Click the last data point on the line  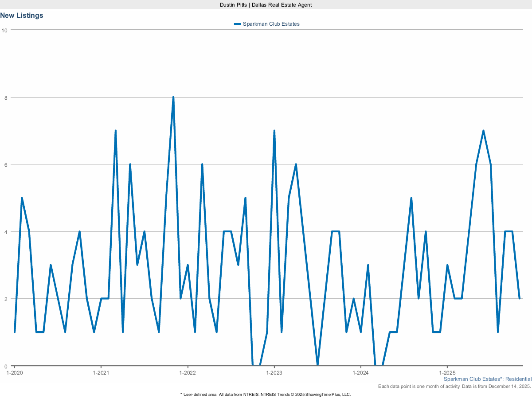pos(519,298)
